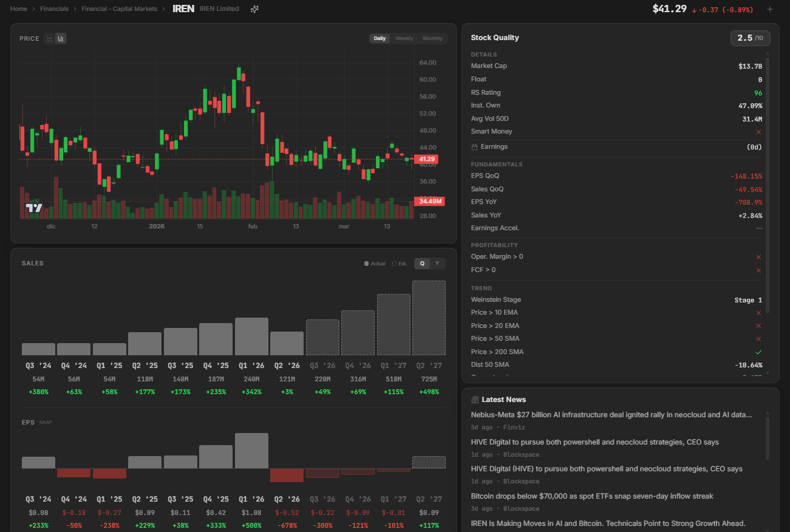The width and height of the screenshot is (790, 532).
Task: Click the Q2 '27 estimated sales bar (725M)
Action: coord(429,318)
